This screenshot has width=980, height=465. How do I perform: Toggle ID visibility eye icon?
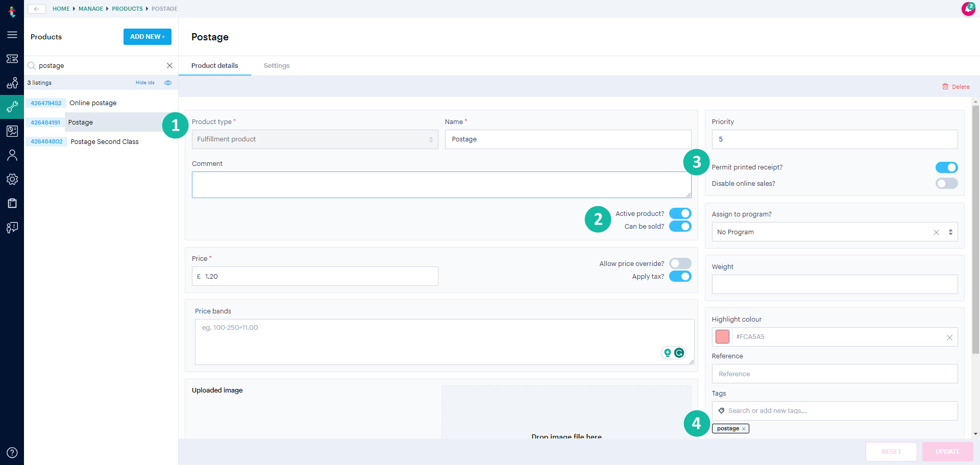[x=168, y=83]
